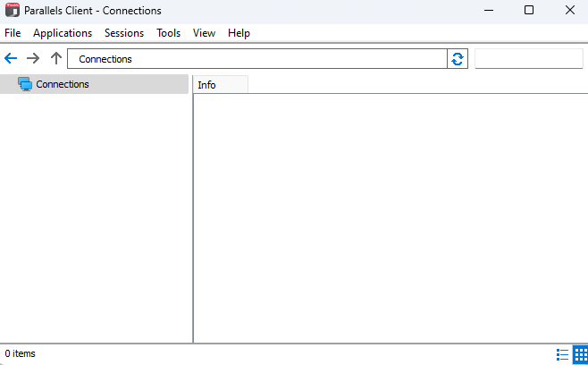Select the Info tab
This screenshot has height=365, width=588.
click(220, 85)
